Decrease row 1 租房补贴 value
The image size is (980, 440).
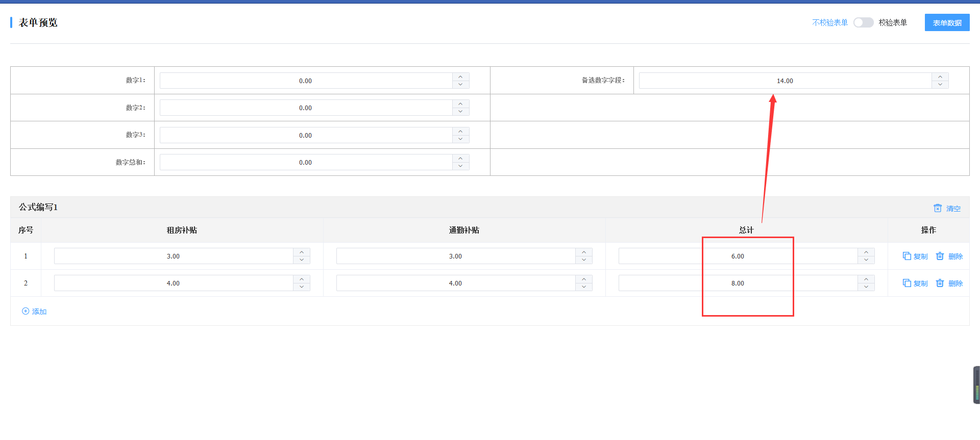[x=302, y=260]
